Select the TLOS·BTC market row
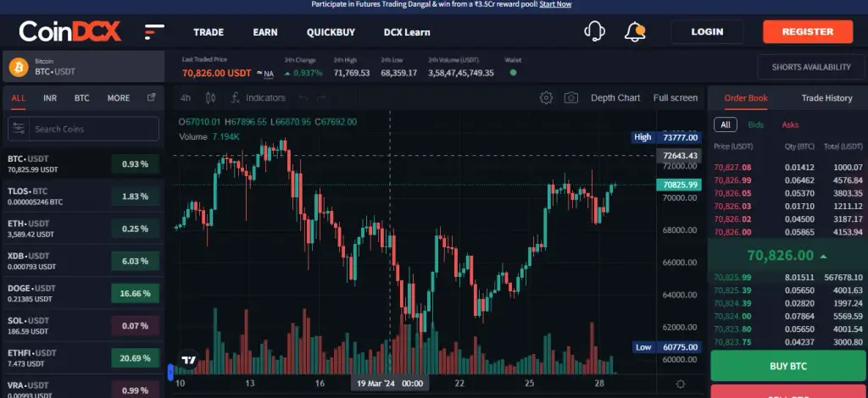Screen dimensions: 868x398 [83, 196]
